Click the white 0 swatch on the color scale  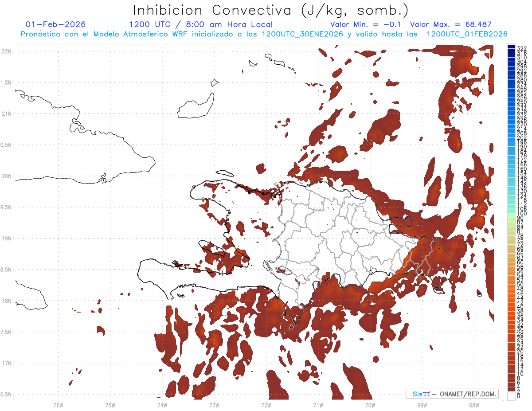(x=511, y=396)
